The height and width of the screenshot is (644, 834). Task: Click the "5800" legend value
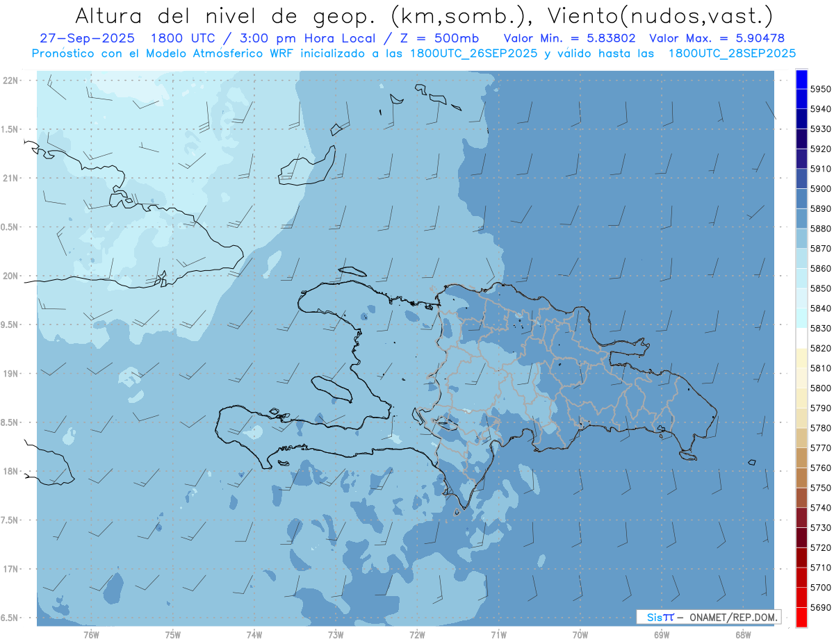[821, 388]
